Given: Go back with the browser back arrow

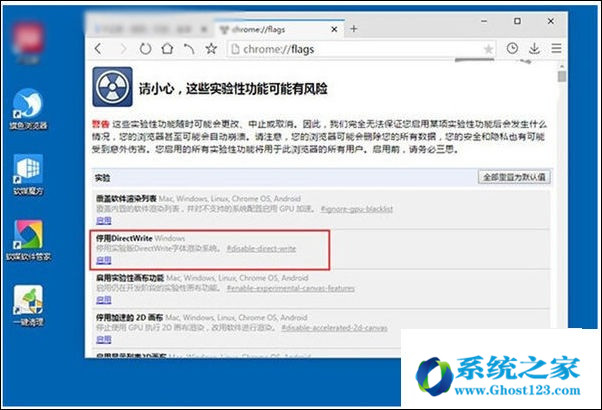Looking at the screenshot, I should 98,49.
